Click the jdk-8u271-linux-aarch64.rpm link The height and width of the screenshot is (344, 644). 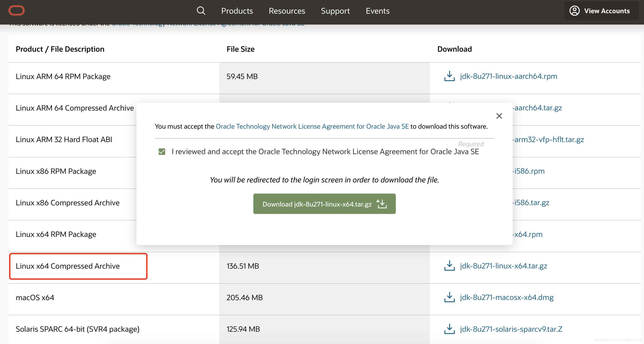[509, 76]
